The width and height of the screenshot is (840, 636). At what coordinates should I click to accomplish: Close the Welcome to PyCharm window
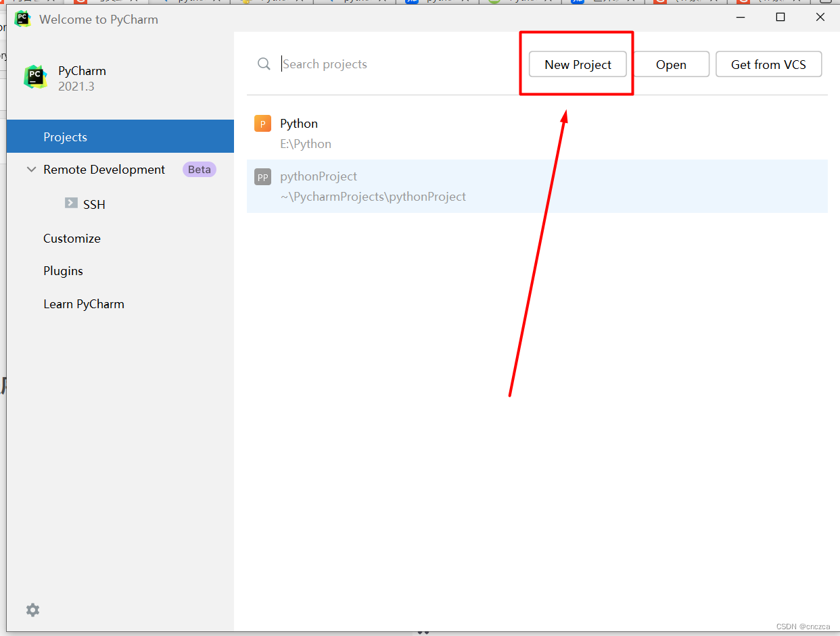820,18
